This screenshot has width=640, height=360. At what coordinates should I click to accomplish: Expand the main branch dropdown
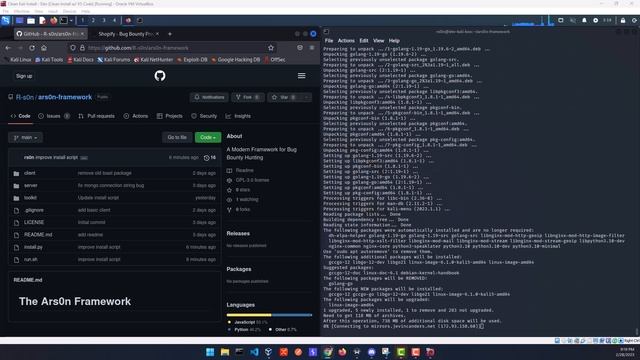coord(25,138)
